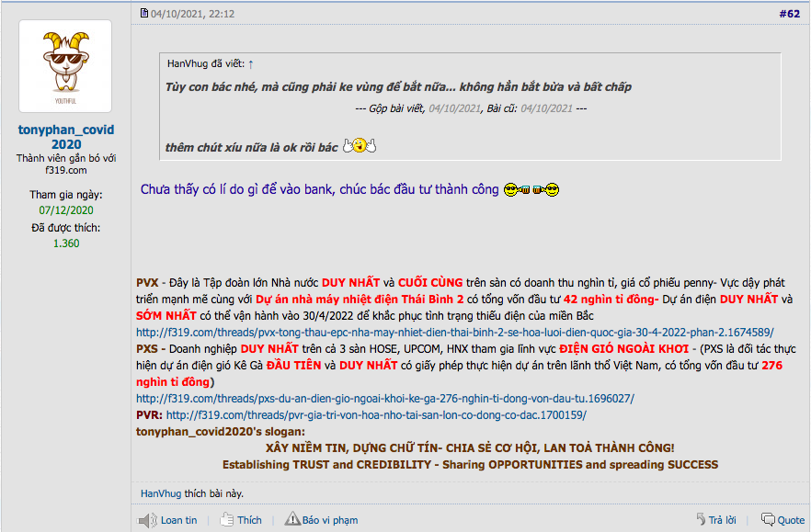The height and width of the screenshot is (532, 811).
Task: Like the post with Thích
Action: click(x=249, y=520)
